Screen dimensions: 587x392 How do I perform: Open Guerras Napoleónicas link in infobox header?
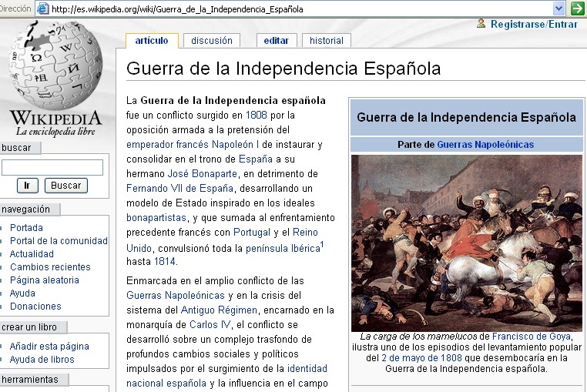click(x=485, y=145)
